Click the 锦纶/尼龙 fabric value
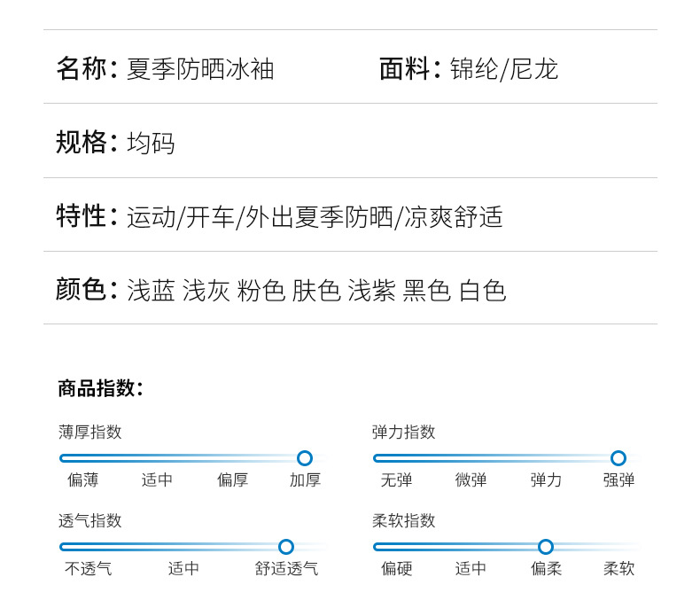 504,69
